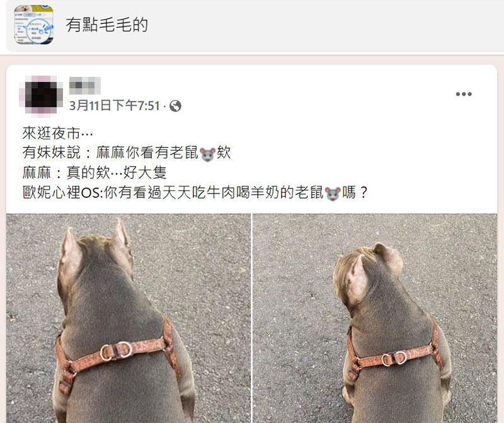Click the text line 麻麻:真的欸…好大隻
Viewport: 504px width, 423px height.
click(x=94, y=173)
